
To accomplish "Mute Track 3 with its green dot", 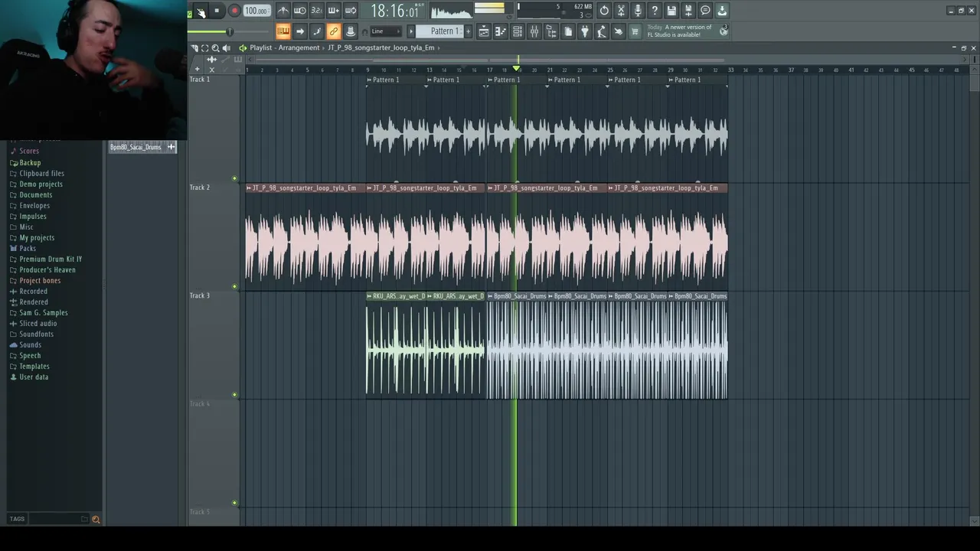I will 235,395.
